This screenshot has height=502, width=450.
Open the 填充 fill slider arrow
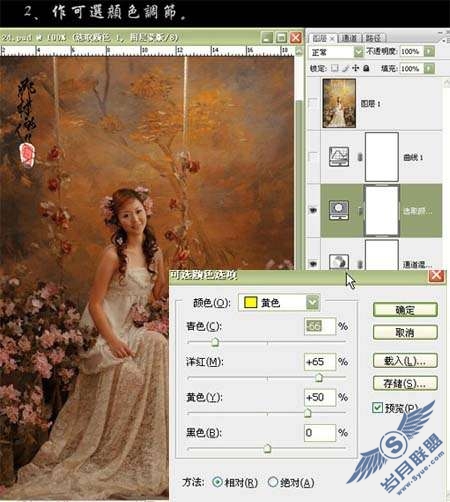[x=429, y=68]
